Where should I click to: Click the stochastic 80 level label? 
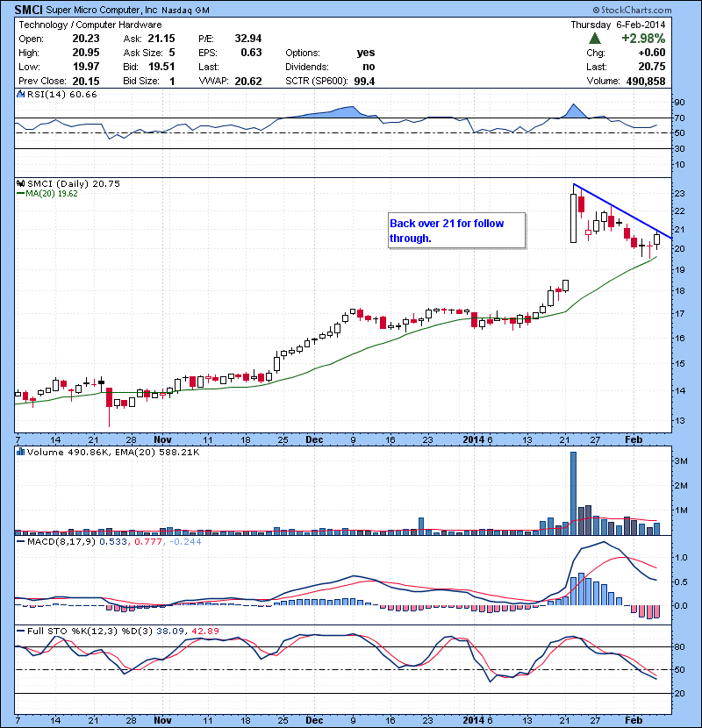tap(679, 646)
